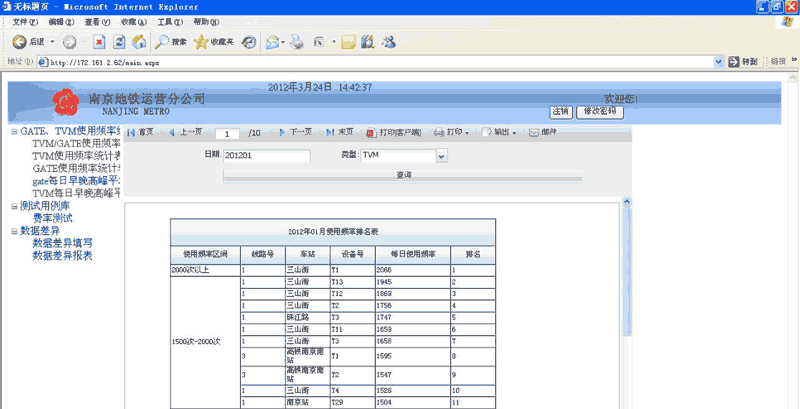Click 打印[客户端] client print button
The height and width of the screenshot is (409, 800).
(x=394, y=133)
